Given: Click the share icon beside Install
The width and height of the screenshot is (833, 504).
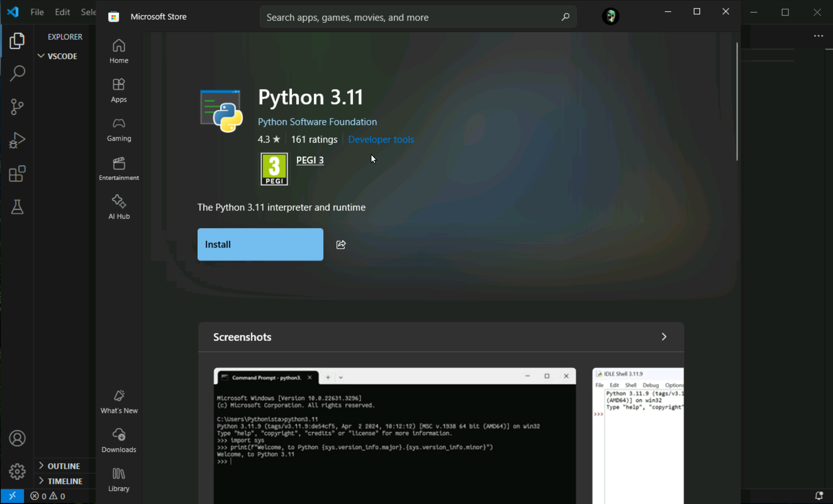Looking at the screenshot, I should (341, 244).
